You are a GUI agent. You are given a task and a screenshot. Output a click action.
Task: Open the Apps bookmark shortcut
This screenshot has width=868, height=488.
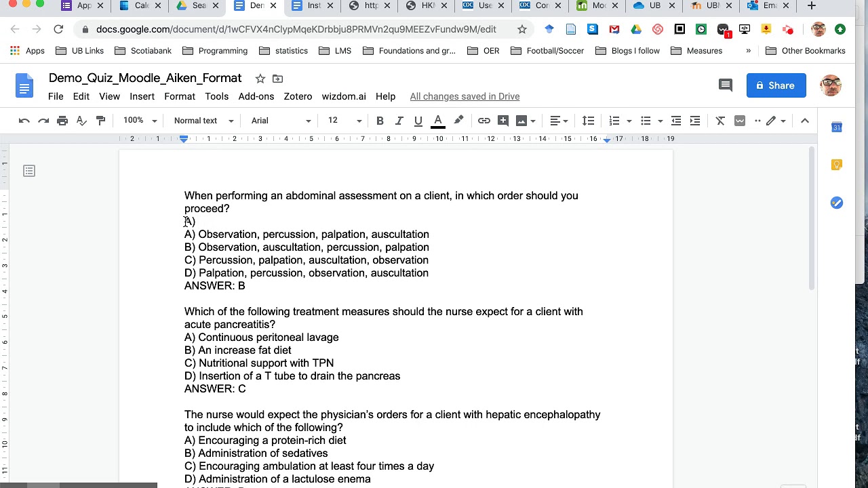(x=27, y=51)
